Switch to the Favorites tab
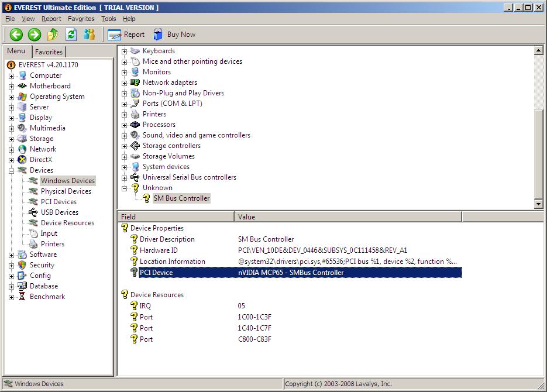547x392 pixels. [49, 51]
